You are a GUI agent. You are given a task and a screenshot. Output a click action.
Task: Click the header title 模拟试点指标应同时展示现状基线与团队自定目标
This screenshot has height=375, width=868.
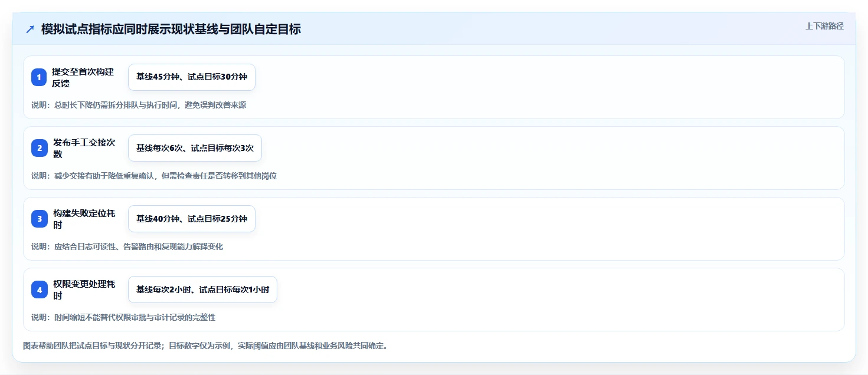[x=171, y=29]
